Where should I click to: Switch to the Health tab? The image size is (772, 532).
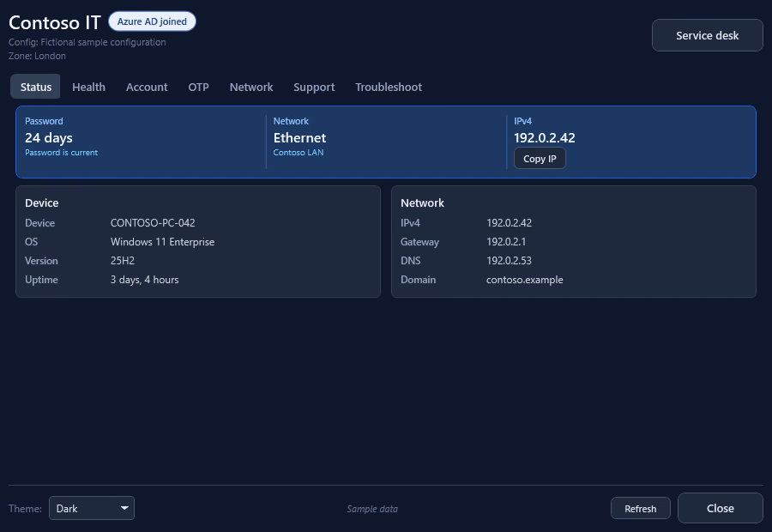coord(88,87)
